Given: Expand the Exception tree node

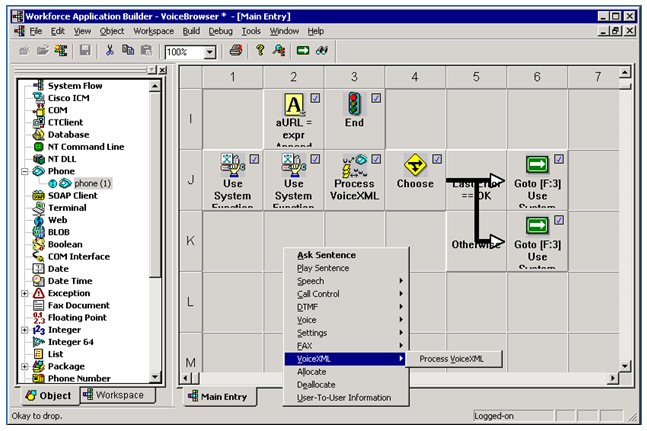Looking at the screenshot, I should (26, 294).
